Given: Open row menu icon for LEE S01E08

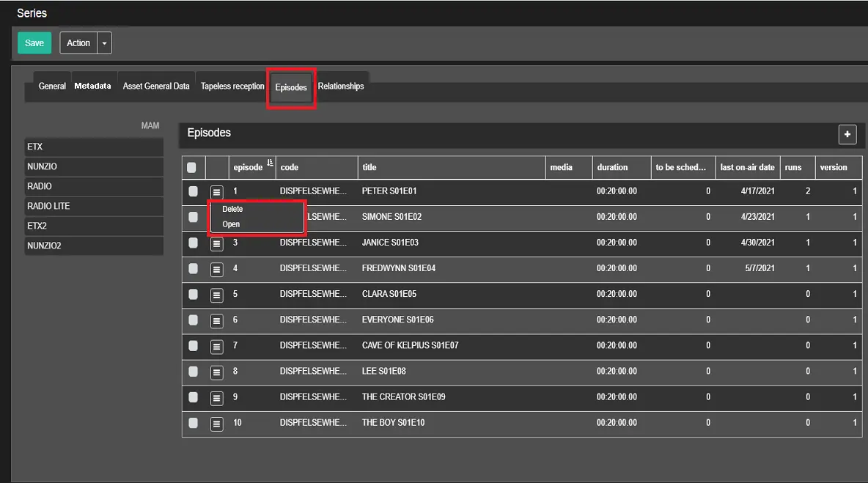Looking at the screenshot, I should (216, 372).
